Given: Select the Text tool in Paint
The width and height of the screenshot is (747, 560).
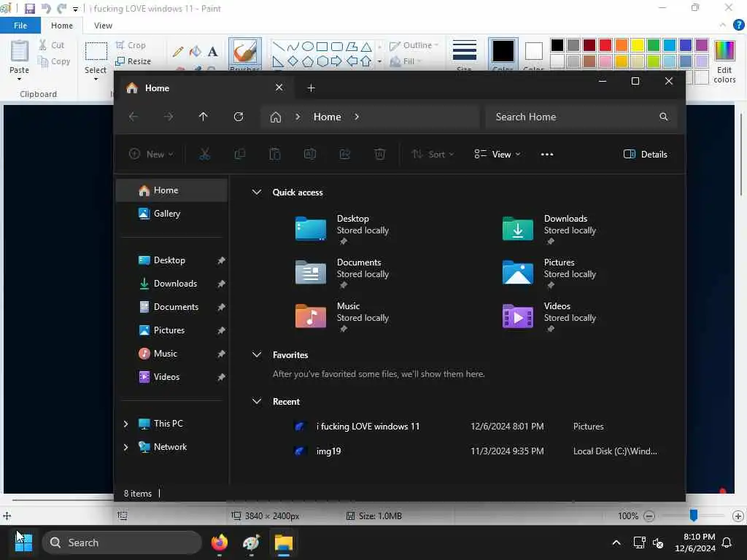Looking at the screenshot, I should click(213, 52).
